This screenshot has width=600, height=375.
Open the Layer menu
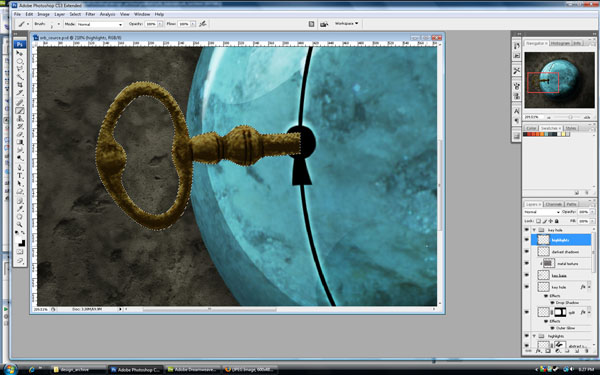[59, 14]
